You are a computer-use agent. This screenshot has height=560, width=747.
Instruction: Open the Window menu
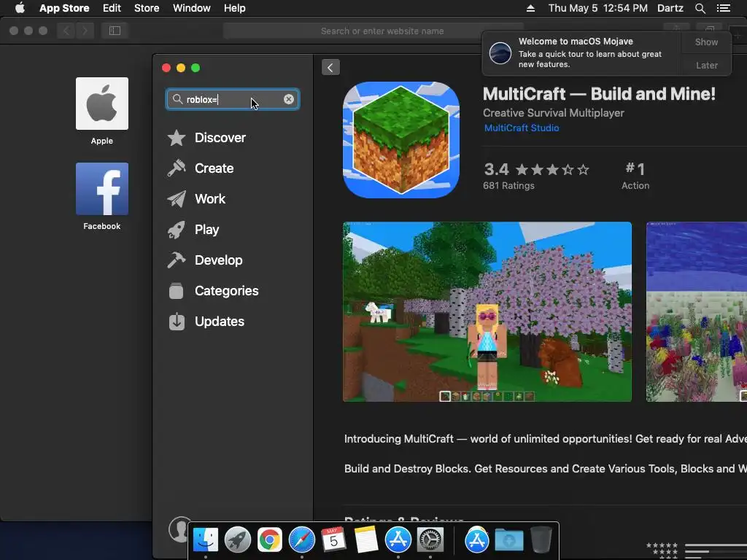[192, 8]
